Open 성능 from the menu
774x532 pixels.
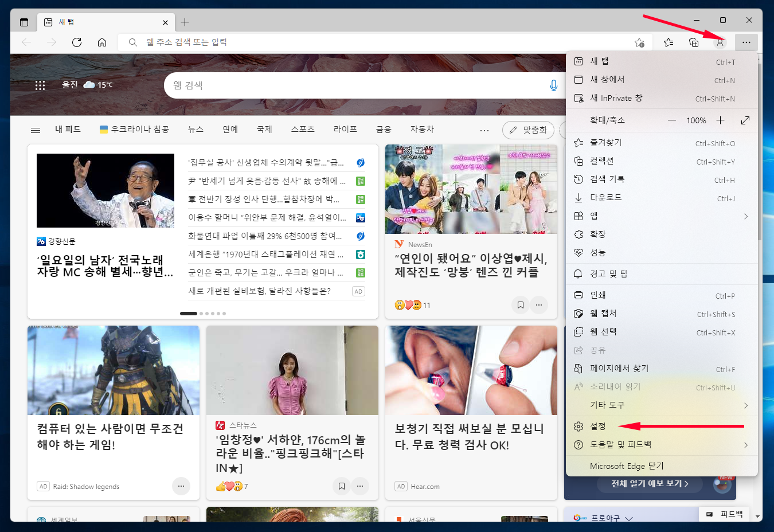click(662, 253)
